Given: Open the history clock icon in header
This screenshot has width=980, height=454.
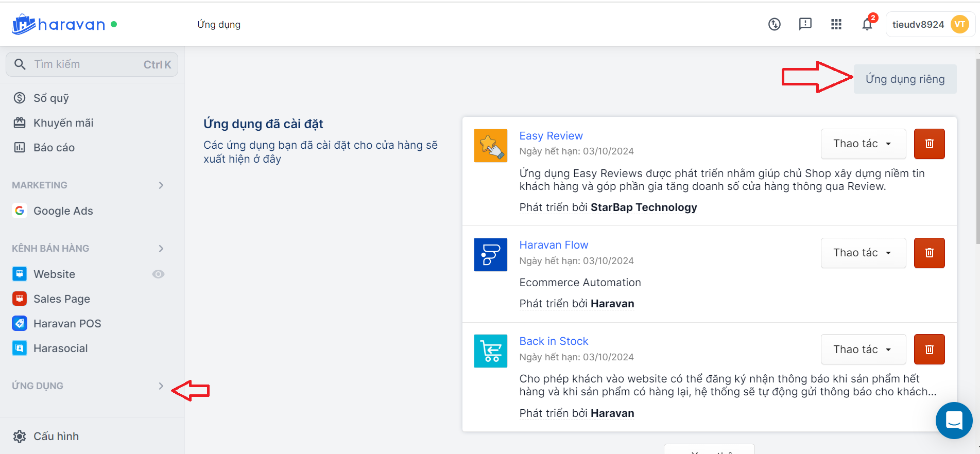Looking at the screenshot, I should (x=775, y=24).
